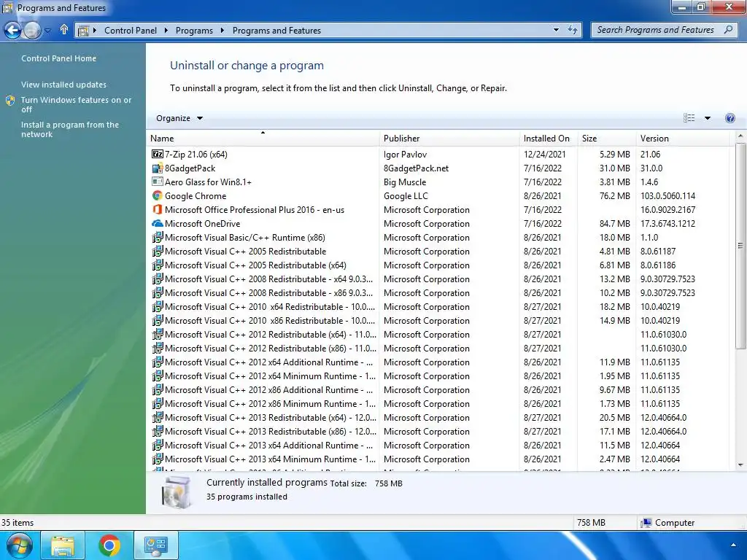Click the Control Panel breadcrumb

[131, 31]
